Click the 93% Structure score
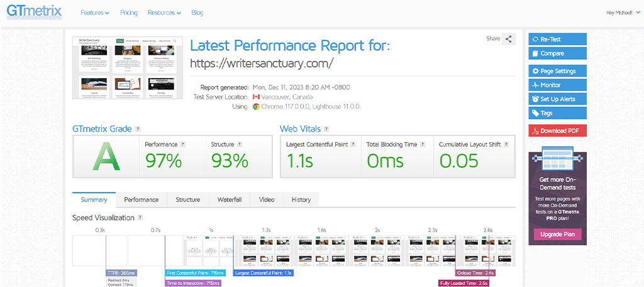This screenshot has width=644, height=287. point(230,160)
